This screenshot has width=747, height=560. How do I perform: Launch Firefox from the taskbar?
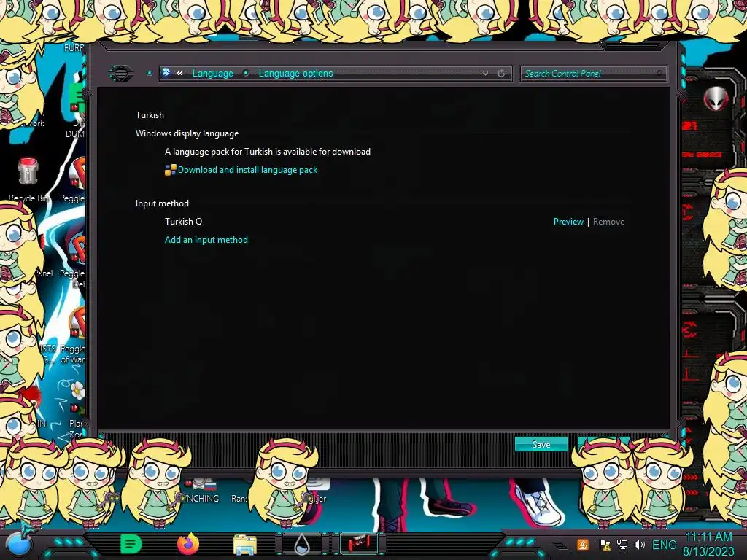188,544
